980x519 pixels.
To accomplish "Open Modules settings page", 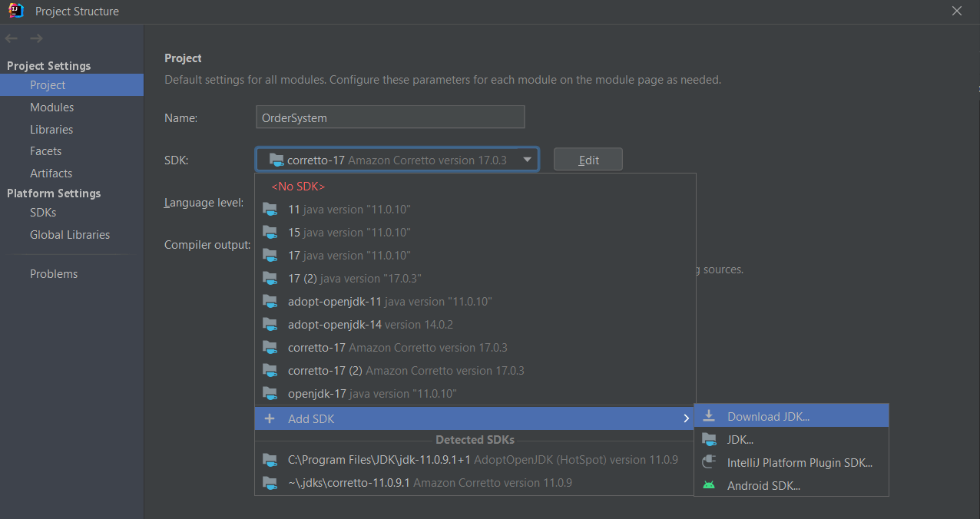I will coord(71,107).
